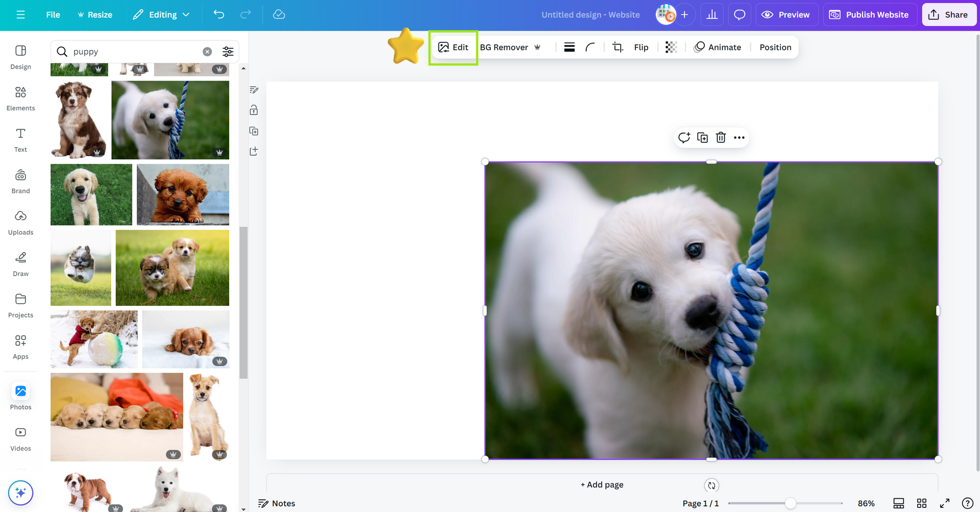Screen dimensions: 980x512
Task: Click the corner rounding icon
Action: [590, 47]
